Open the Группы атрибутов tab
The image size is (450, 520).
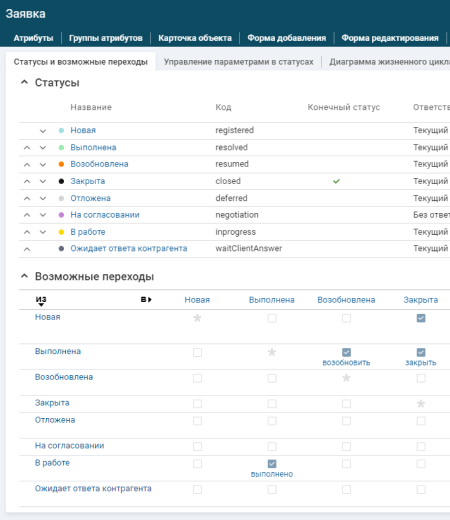106,38
